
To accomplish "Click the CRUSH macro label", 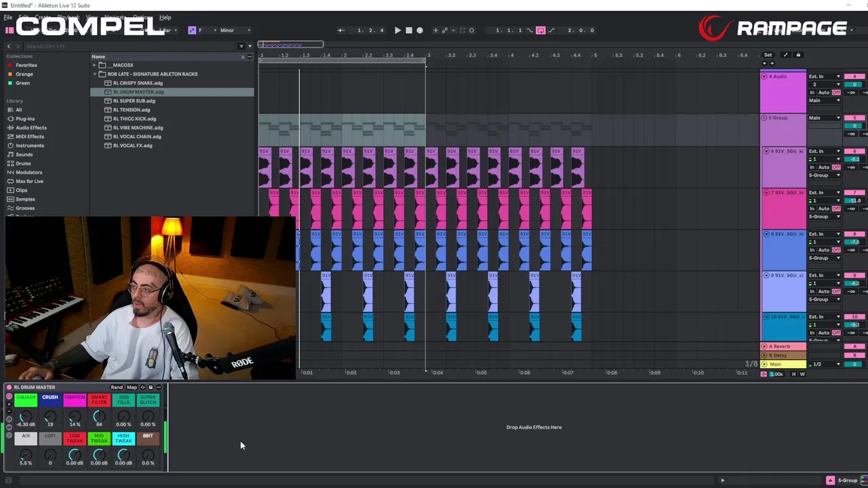I will tap(50, 399).
